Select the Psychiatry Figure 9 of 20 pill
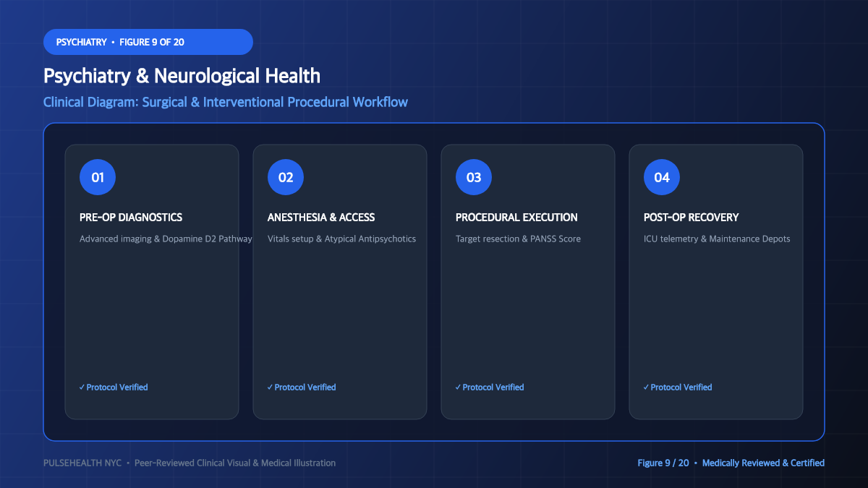Viewport: 868px width, 488px height. point(148,42)
